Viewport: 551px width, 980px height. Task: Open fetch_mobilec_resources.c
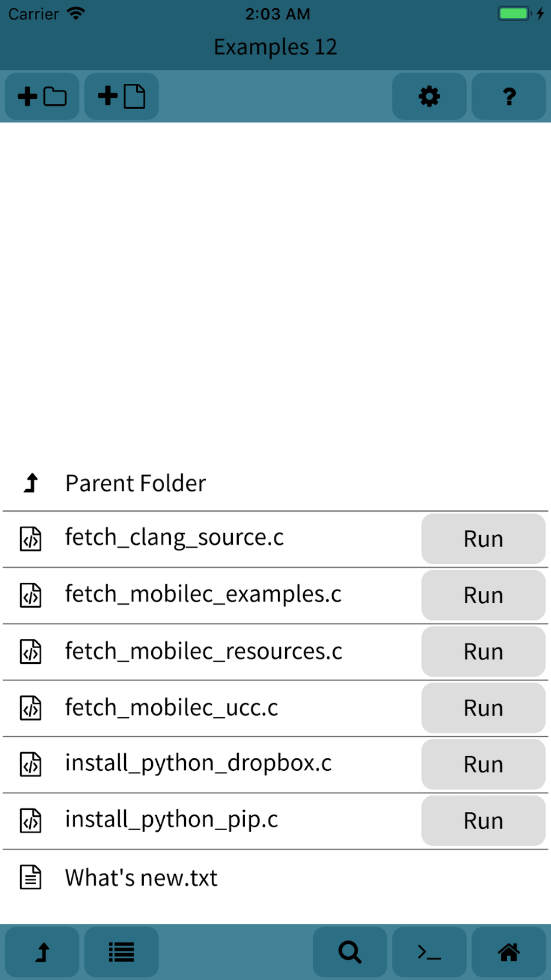pos(203,651)
